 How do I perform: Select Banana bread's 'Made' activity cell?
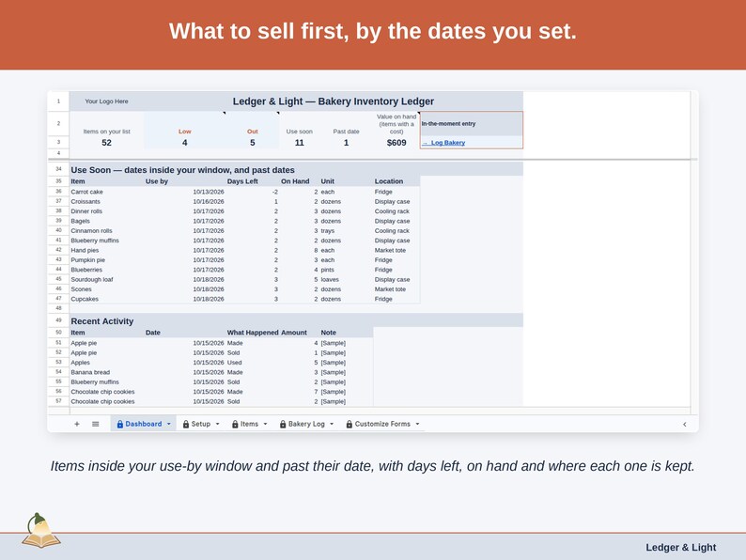point(252,372)
